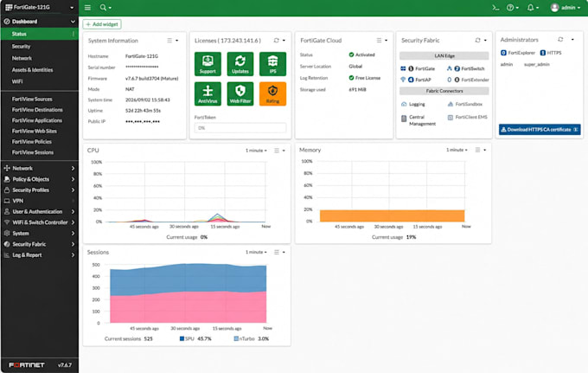Open the Security dashboard page
Viewport: 588px width, 373px height.
point(21,47)
